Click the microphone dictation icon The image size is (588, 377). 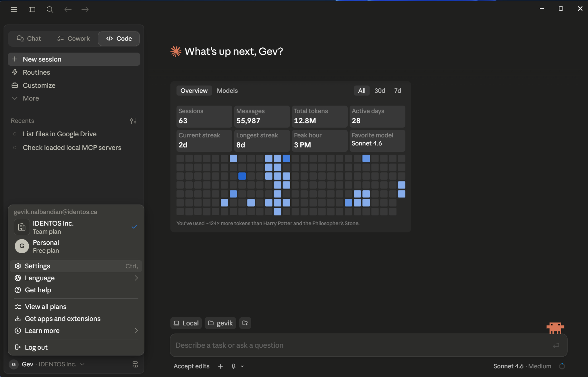233,366
